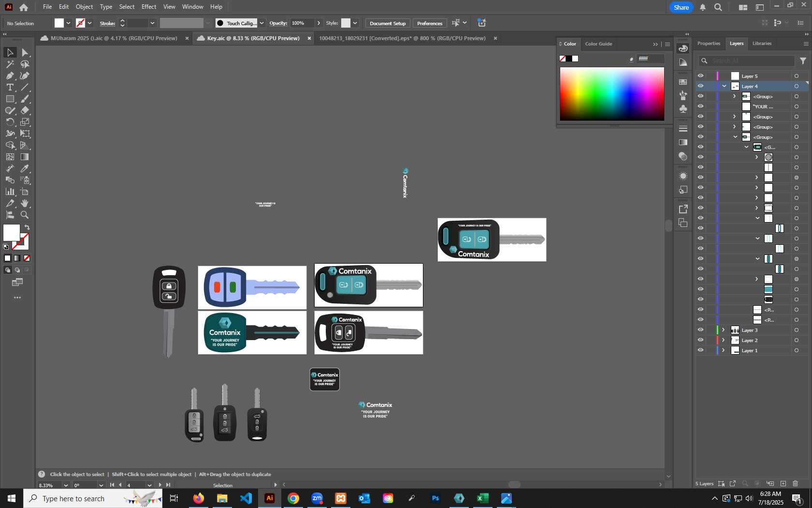Click the Share button

pyautogui.click(x=681, y=7)
